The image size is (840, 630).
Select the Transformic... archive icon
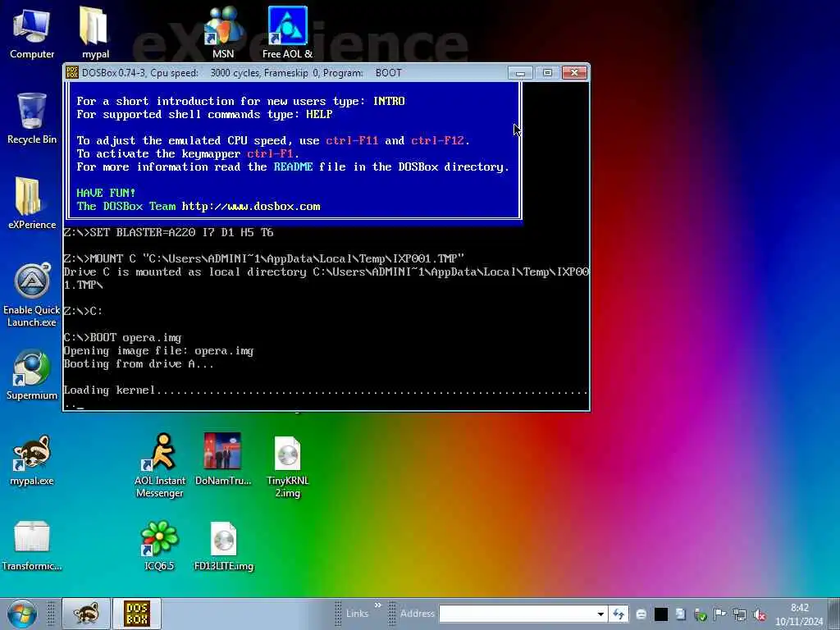click(x=32, y=546)
